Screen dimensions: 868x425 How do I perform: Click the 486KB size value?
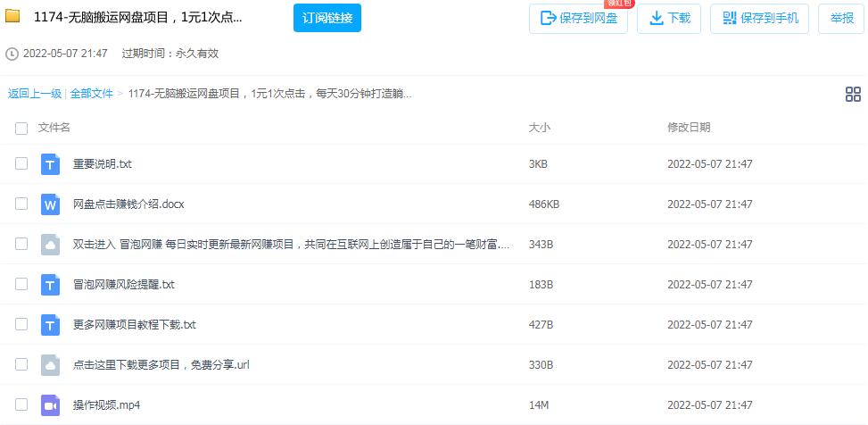click(x=544, y=204)
